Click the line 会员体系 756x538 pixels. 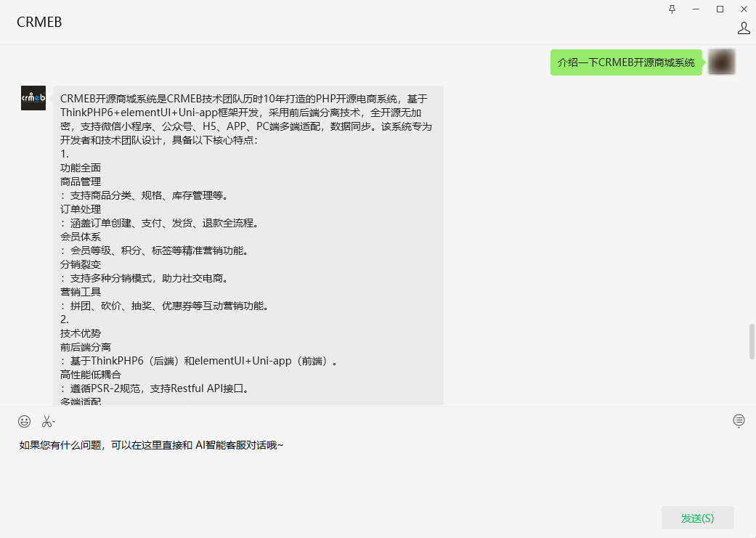point(81,237)
